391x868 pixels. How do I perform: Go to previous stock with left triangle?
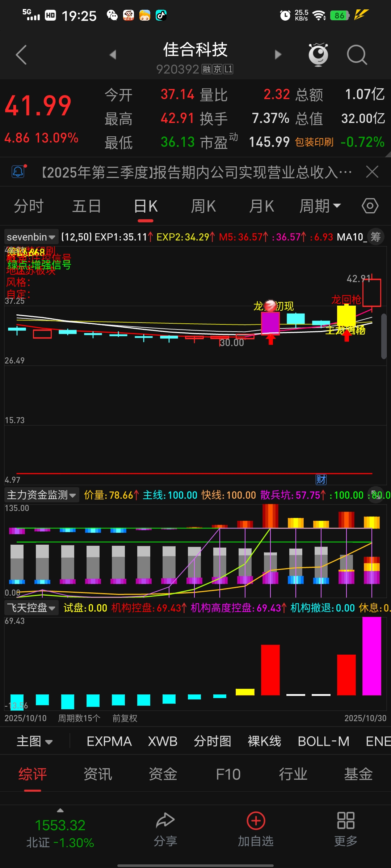point(113,55)
